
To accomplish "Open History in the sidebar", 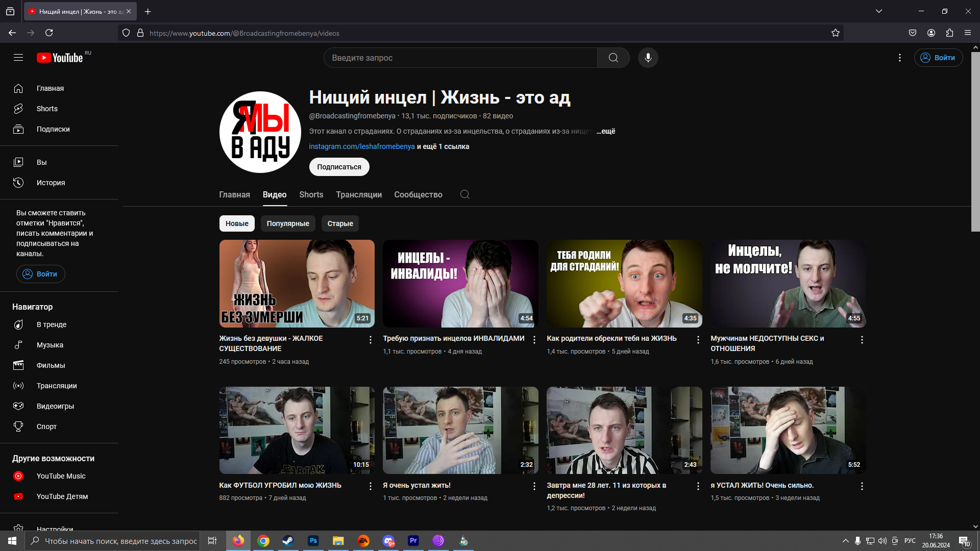I will [x=51, y=183].
